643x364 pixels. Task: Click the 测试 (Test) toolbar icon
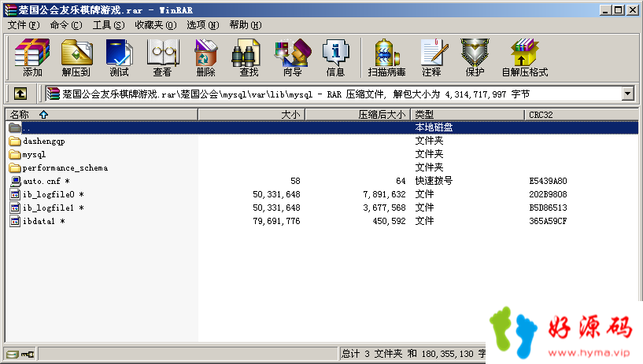(119, 52)
